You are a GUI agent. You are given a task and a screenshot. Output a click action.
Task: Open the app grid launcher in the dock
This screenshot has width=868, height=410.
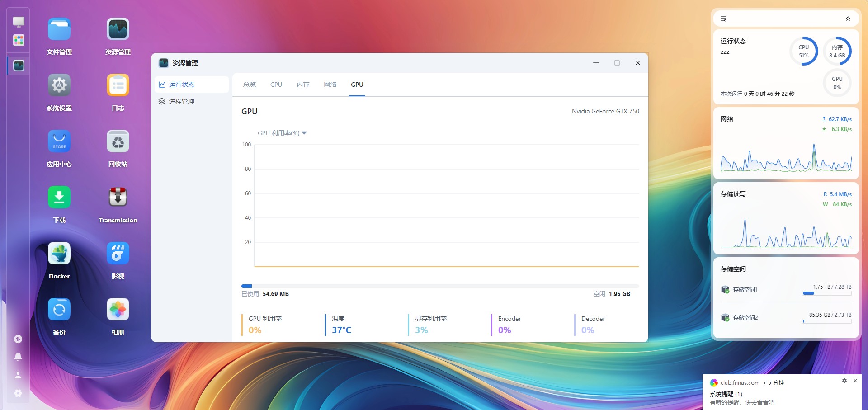(x=19, y=40)
